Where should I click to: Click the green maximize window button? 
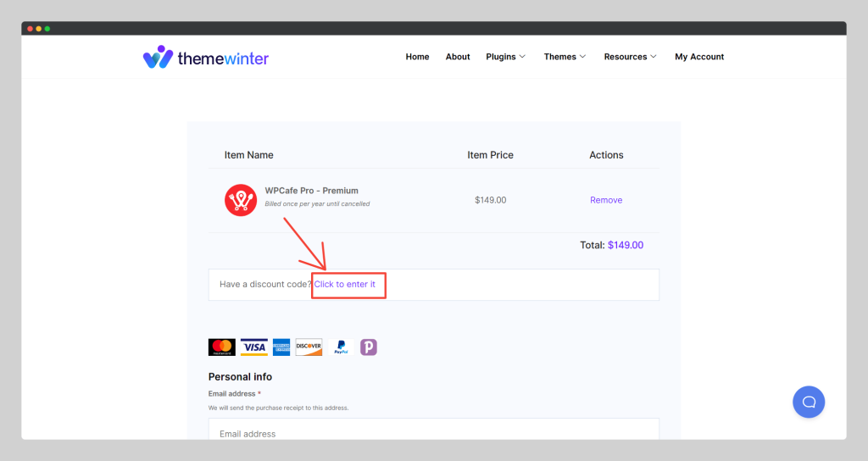point(47,29)
